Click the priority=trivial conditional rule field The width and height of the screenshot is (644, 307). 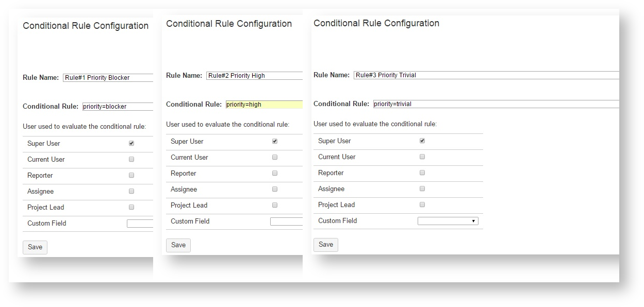[495, 104]
